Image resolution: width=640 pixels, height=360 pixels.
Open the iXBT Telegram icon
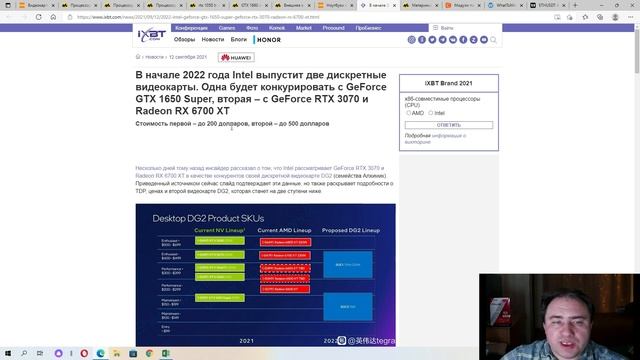[442, 40]
